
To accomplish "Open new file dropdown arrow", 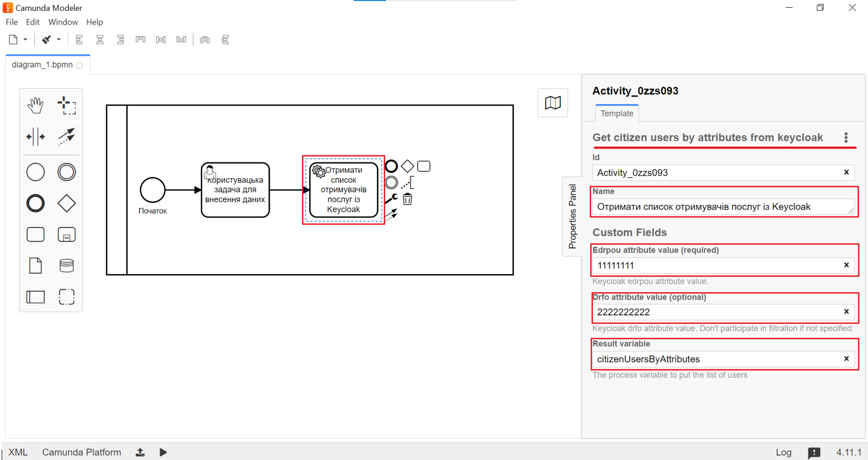I will click(x=25, y=39).
